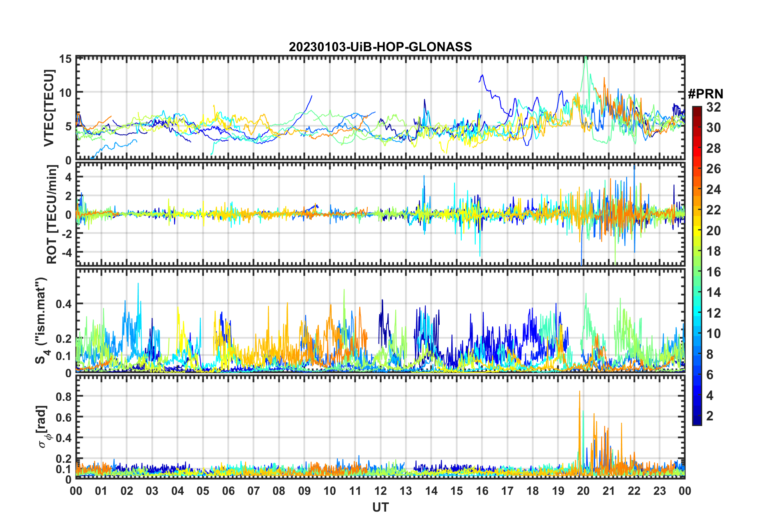Click x-axis tick label 12
Screen dimensions: 761x532
pos(380,491)
